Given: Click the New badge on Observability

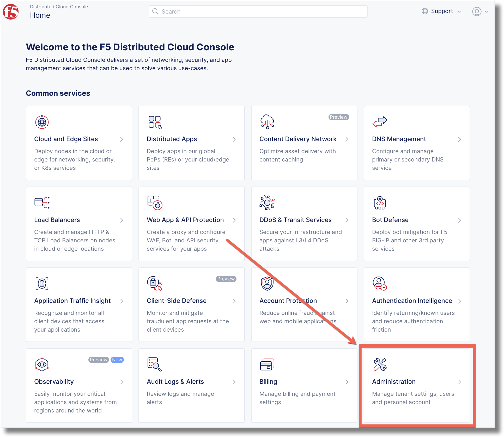Looking at the screenshot, I should coord(117,360).
